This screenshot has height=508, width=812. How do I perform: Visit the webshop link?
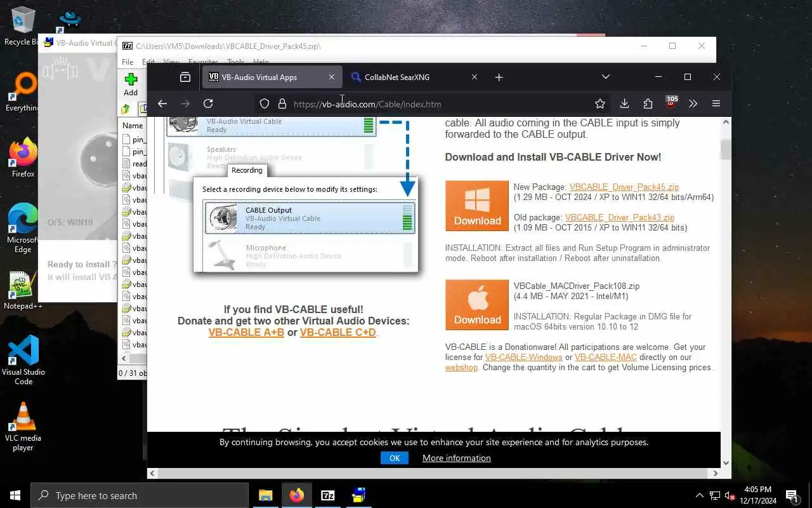click(461, 367)
